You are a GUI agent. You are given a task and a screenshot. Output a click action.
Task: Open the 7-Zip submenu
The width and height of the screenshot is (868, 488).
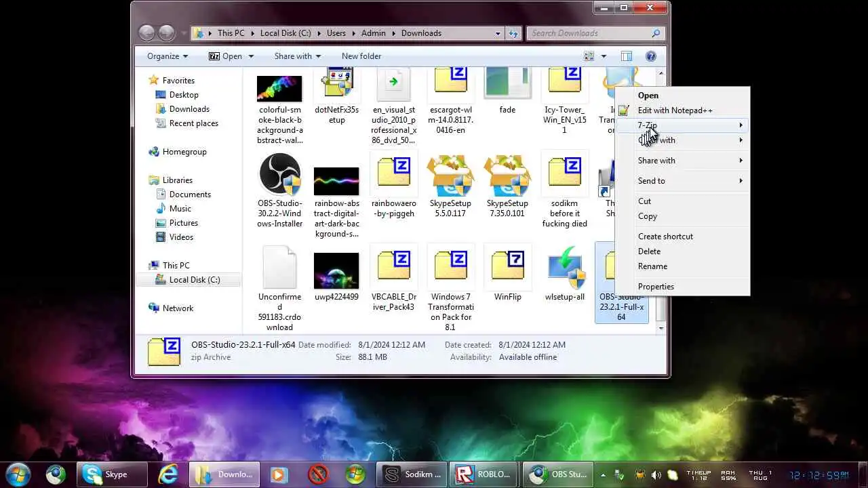click(682, 125)
